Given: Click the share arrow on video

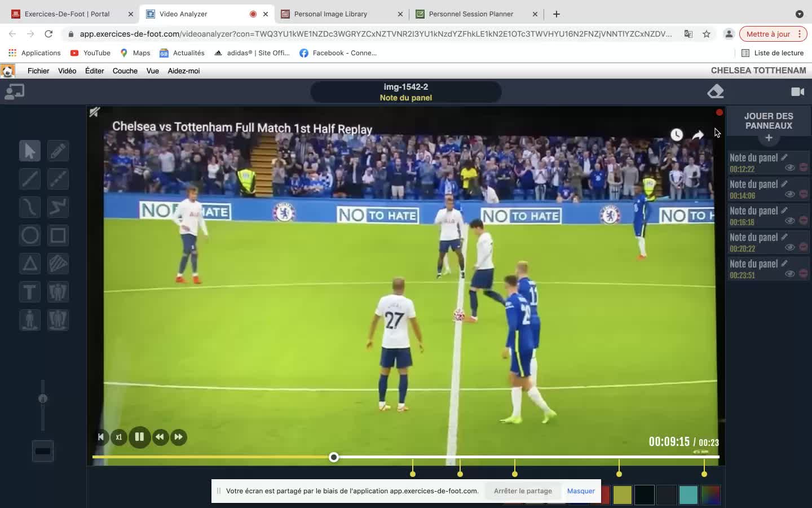Looking at the screenshot, I should (698, 134).
